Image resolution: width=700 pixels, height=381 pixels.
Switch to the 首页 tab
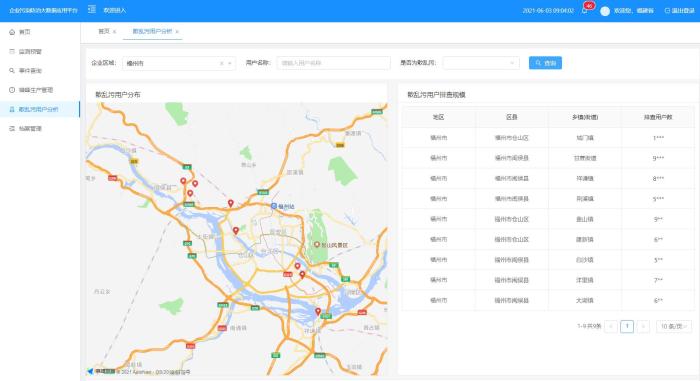104,31
